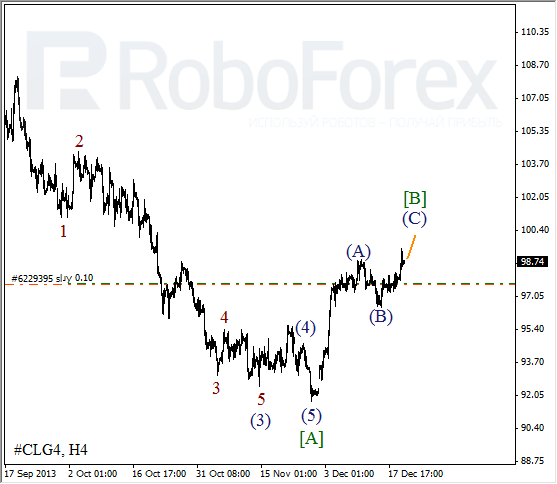Select the blue (3) wave label
Viewport: 557px width, 484px height.
click(x=260, y=421)
